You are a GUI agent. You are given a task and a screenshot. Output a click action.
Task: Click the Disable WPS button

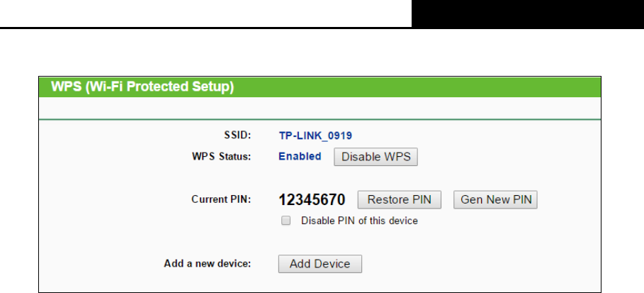point(375,157)
